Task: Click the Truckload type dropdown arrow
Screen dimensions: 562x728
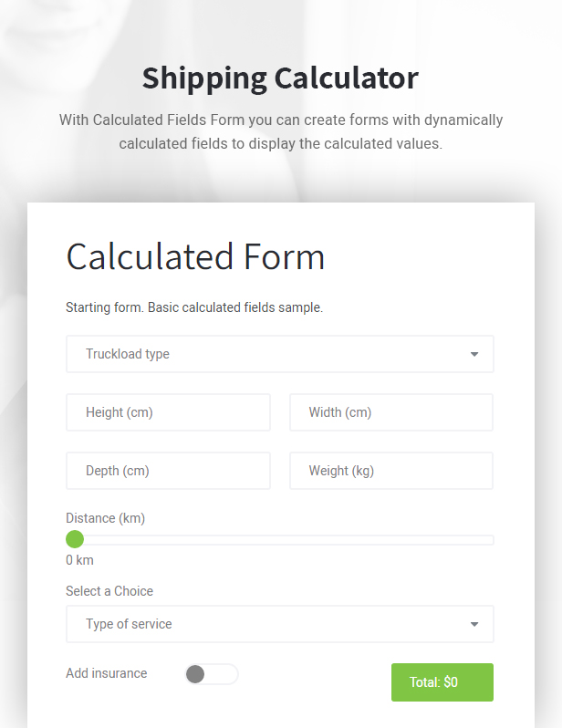Action: coord(474,355)
